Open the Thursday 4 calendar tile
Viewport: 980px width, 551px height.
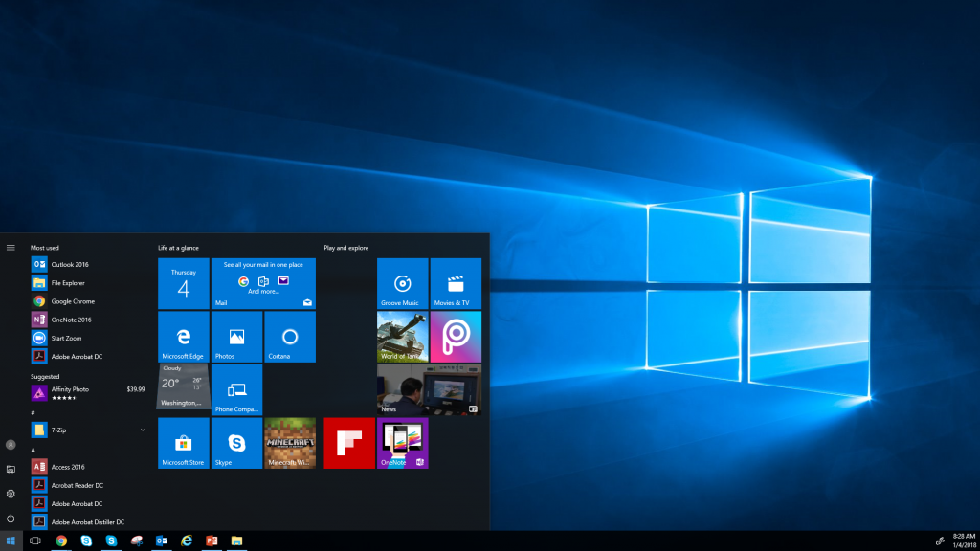[x=183, y=283]
